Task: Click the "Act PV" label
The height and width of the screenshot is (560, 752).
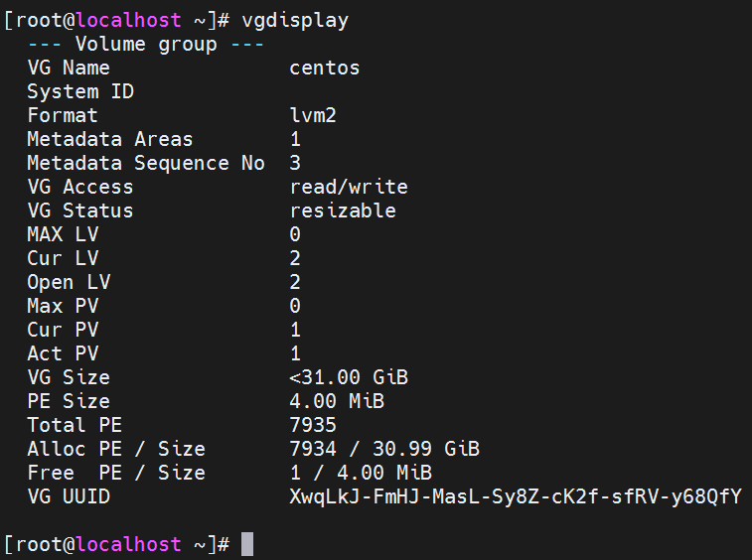Action: coord(63,353)
